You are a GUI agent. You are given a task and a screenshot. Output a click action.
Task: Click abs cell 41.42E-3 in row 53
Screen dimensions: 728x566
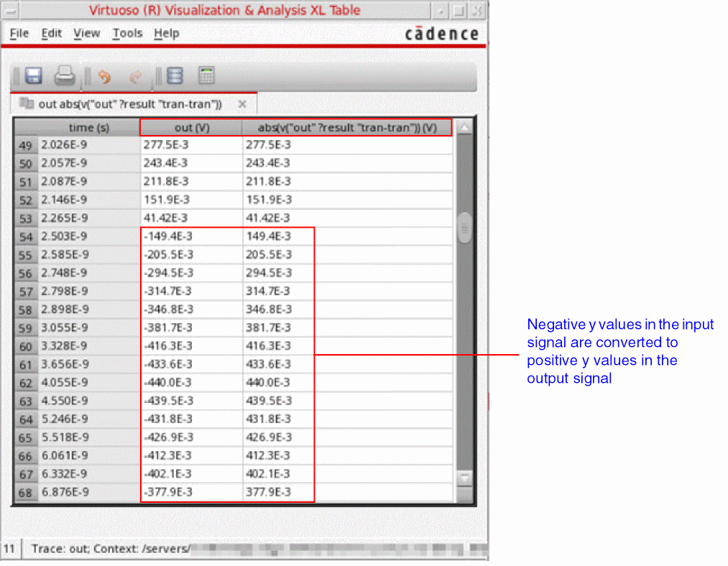point(347,218)
